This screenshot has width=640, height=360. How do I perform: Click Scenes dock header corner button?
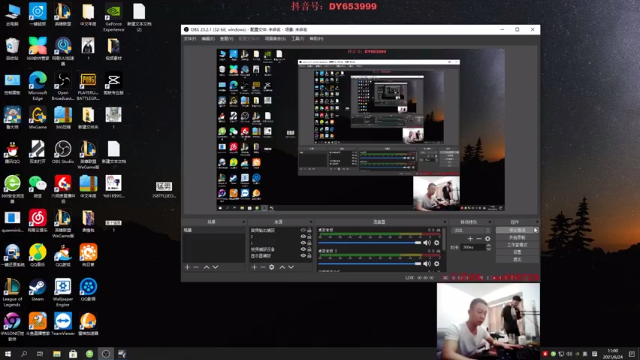244,222
